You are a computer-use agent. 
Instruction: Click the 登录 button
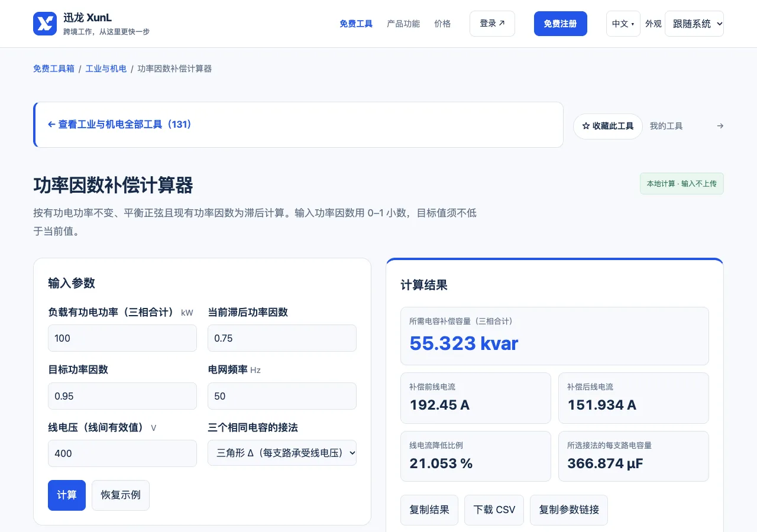492,24
